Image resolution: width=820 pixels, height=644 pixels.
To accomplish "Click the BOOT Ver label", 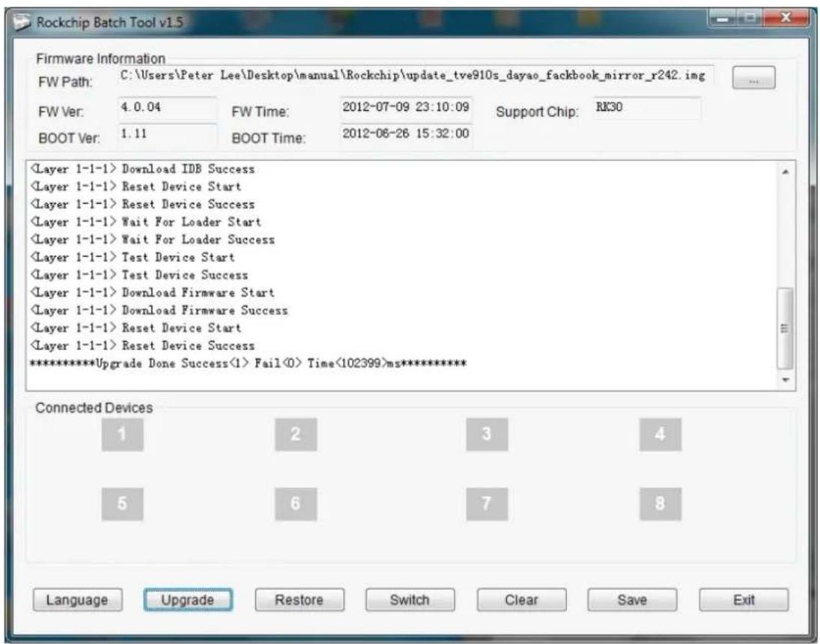I will pos(69,138).
